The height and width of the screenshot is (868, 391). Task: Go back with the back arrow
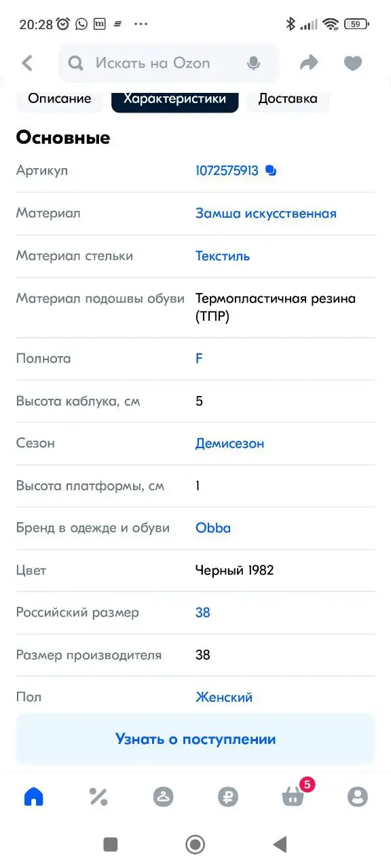[x=27, y=62]
